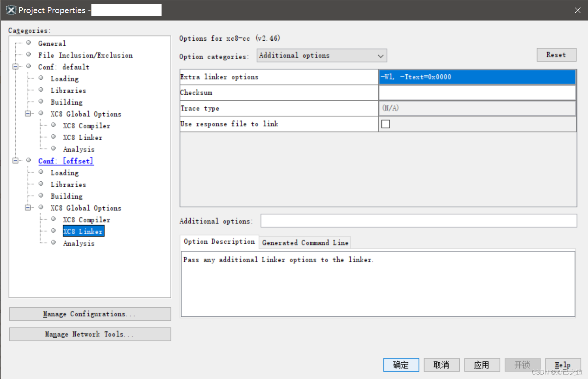Screen dimensions: 588x379
Task: Click the 应用 (Apply) button
Action: point(482,365)
